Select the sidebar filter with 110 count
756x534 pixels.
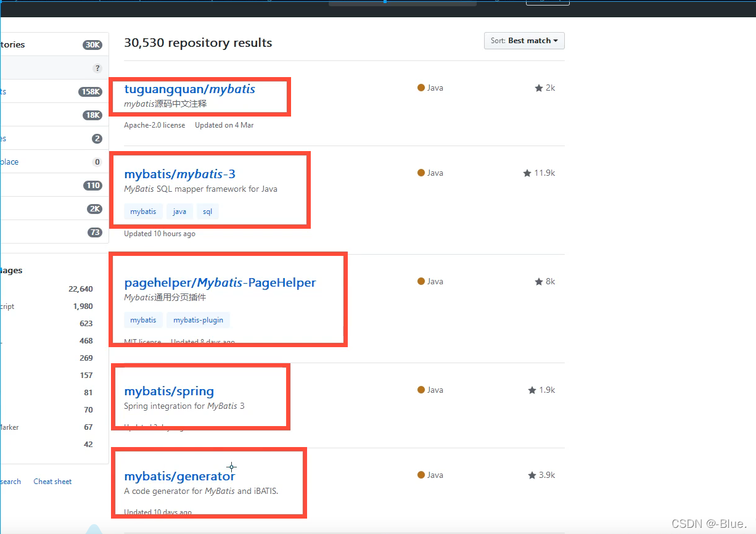(54, 185)
